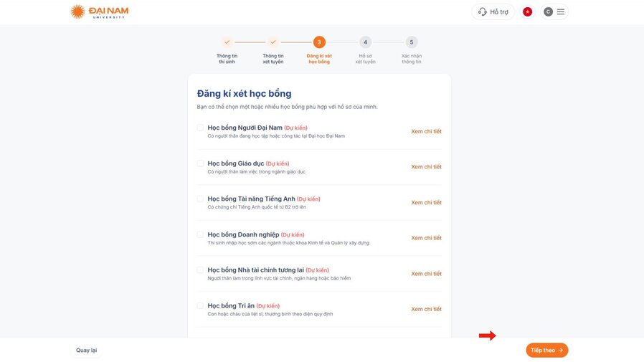Tick the Học bổng Tri ân checkbox
This screenshot has height=362, width=644.
pyautogui.click(x=200, y=306)
